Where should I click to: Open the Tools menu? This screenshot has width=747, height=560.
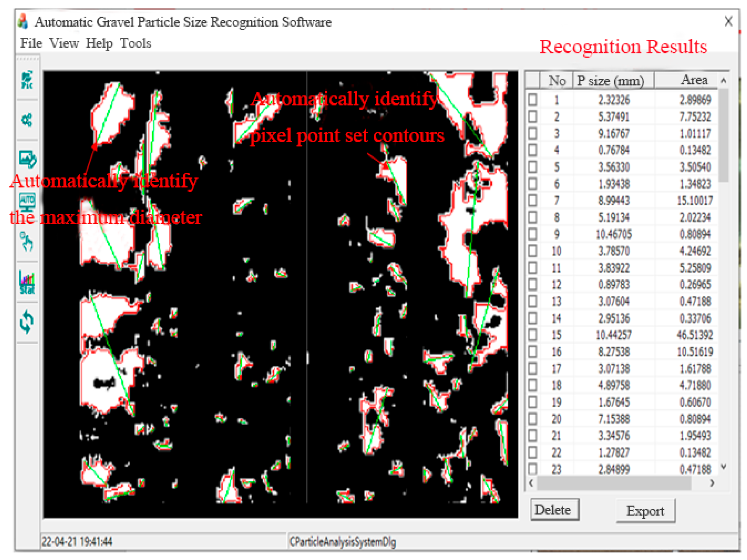135,43
